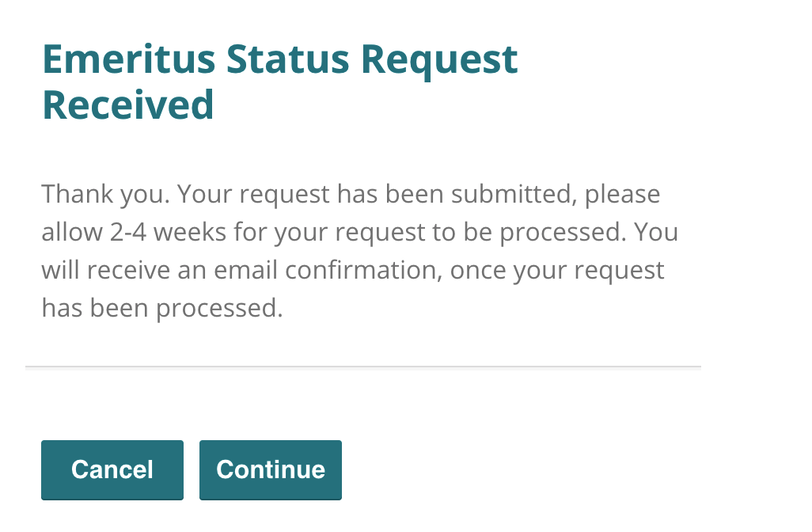Click the word "allow" in the confirmation text
Viewport: 812px width, 532px height.
(x=71, y=232)
